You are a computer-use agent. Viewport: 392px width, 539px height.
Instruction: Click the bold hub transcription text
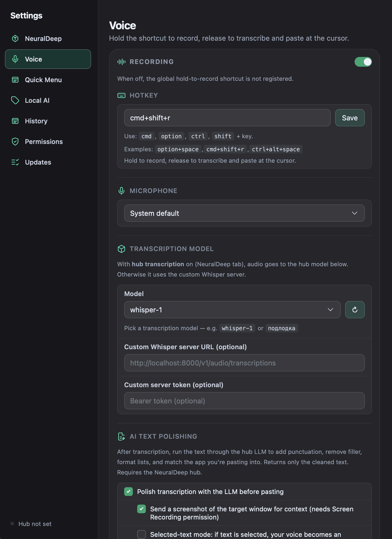point(158,264)
